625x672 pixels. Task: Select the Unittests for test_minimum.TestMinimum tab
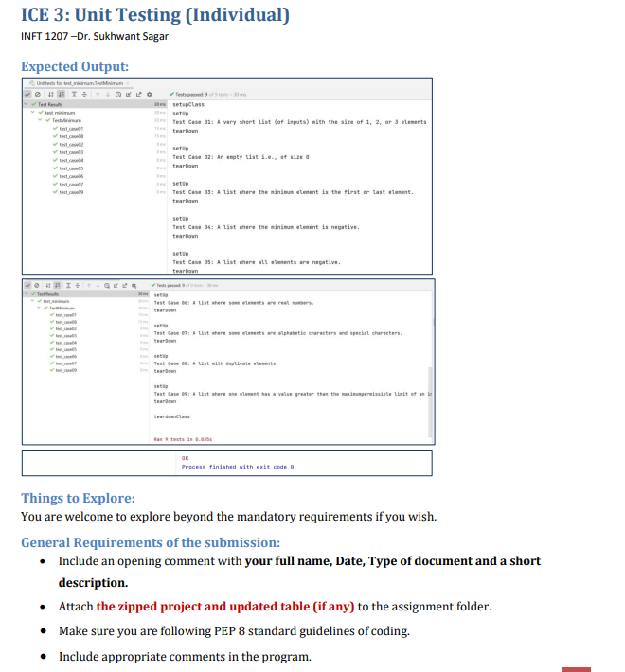80,83
